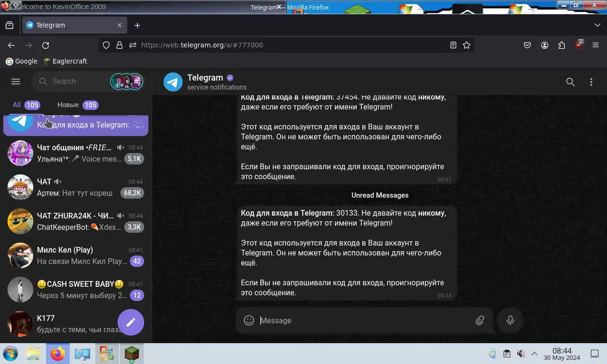Open the stories avatars next to Search
The width and height of the screenshot is (607, 364).
[127, 82]
